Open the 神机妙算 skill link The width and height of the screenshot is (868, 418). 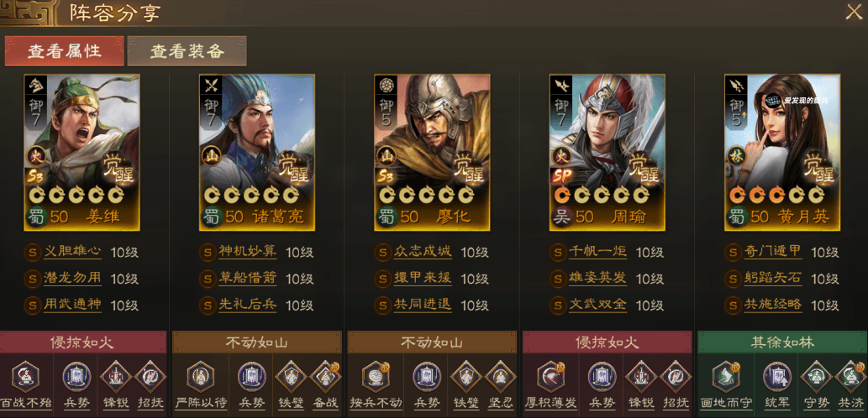coord(247,252)
